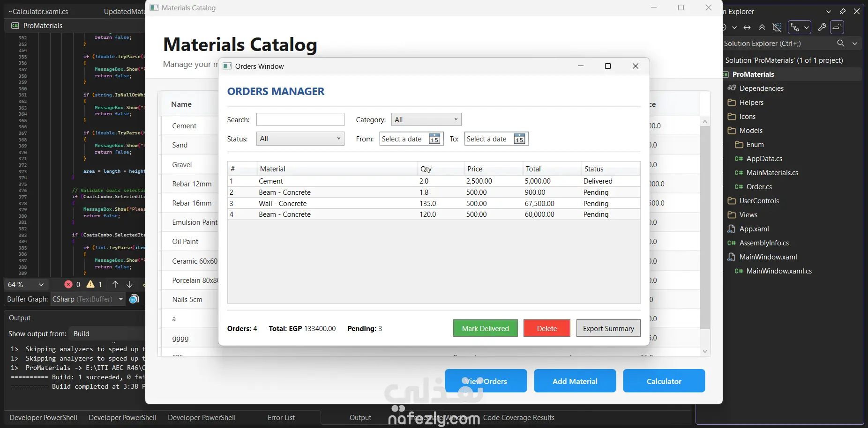Open the branch view dropdown arrow in Solution Explorer
868x428 pixels.
click(x=806, y=28)
